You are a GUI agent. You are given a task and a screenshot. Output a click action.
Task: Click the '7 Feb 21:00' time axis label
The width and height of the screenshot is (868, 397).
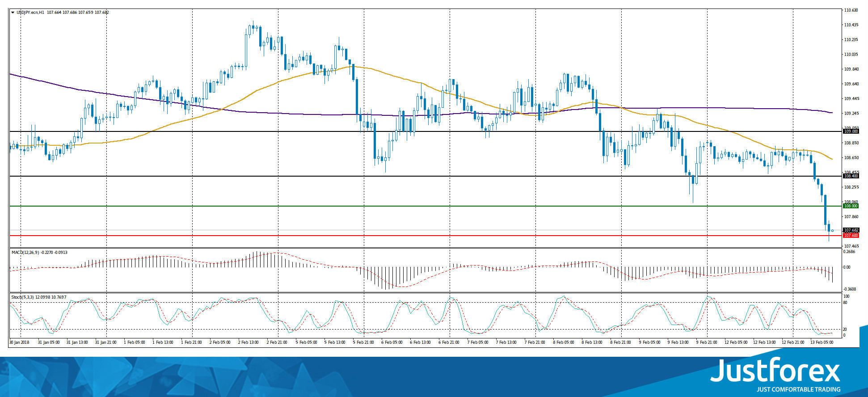[x=535, y=342]
